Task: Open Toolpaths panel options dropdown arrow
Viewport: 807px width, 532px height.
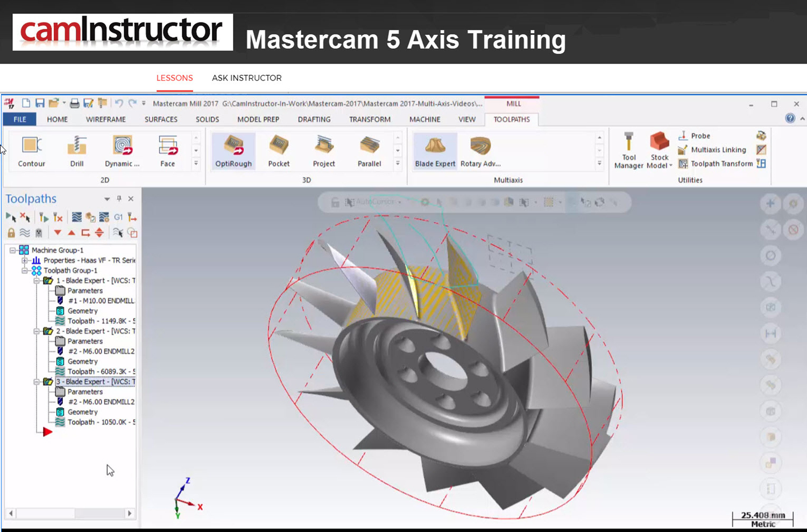Action: 107,199
